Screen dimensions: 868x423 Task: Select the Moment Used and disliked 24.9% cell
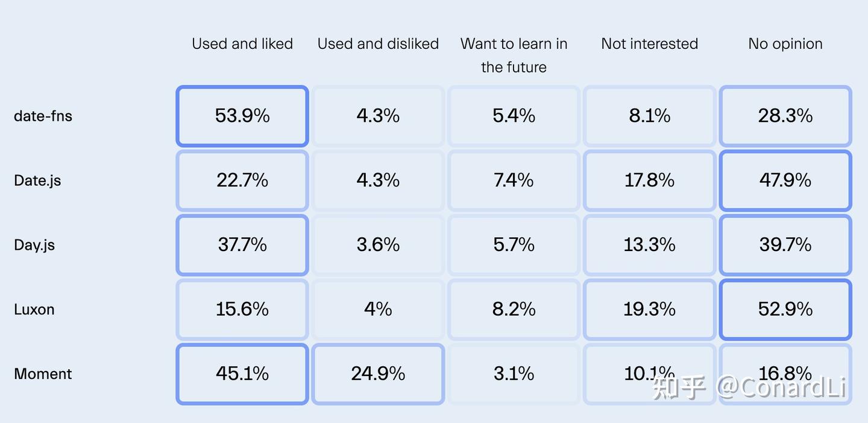coord(378,374)
